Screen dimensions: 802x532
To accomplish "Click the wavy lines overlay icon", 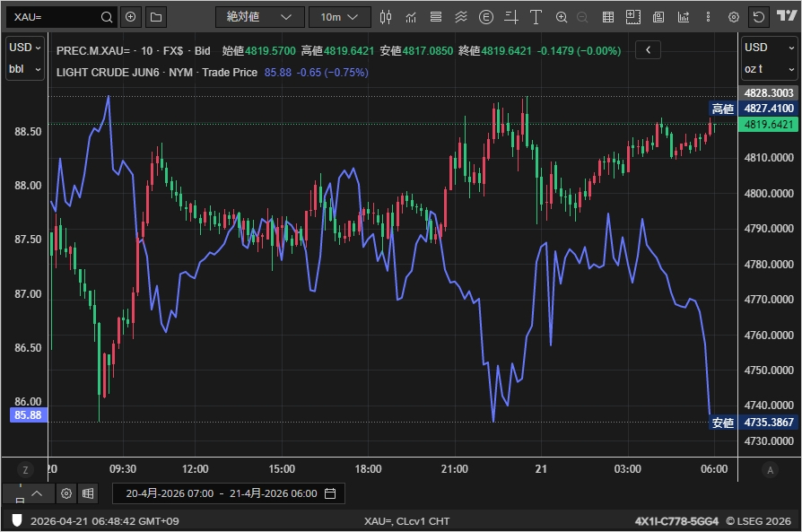I will (461, 17).
